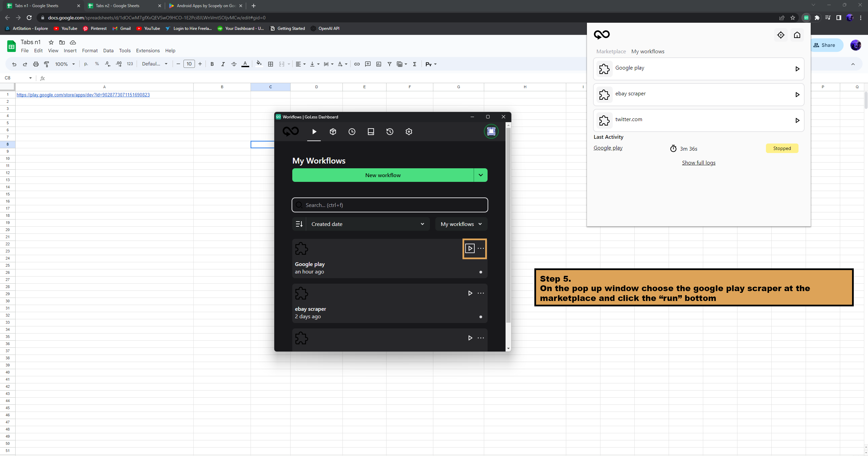This screenshot has width=868, height=456.
Task: Star the Tabs n1 spreadsheet
Action: tap(51, 42)
